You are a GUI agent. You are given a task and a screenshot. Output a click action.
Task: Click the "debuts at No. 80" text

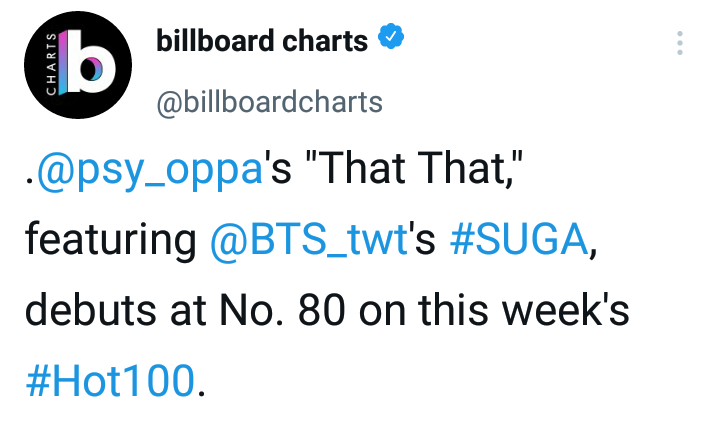pyautogui.click(x=185, y=310)
